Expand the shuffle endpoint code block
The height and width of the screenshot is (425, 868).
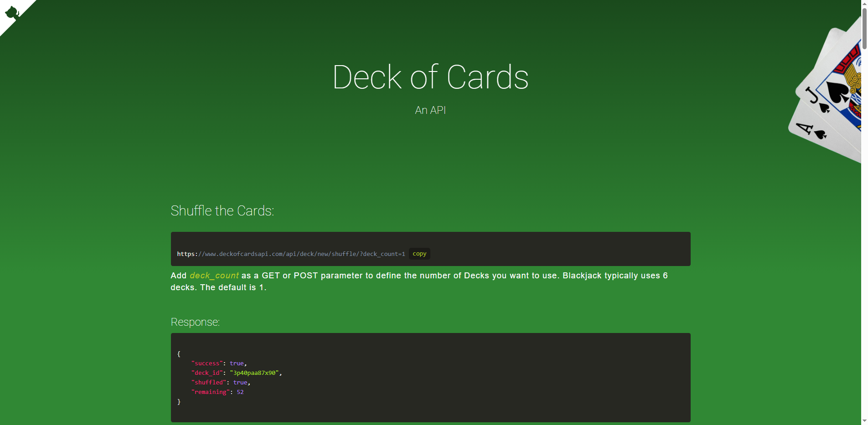430,249
